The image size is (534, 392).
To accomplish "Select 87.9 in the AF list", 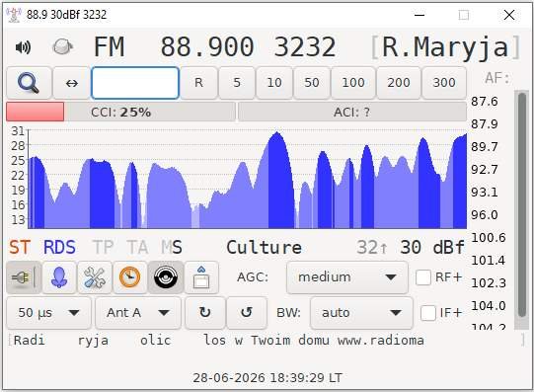I will coord(485,124).
